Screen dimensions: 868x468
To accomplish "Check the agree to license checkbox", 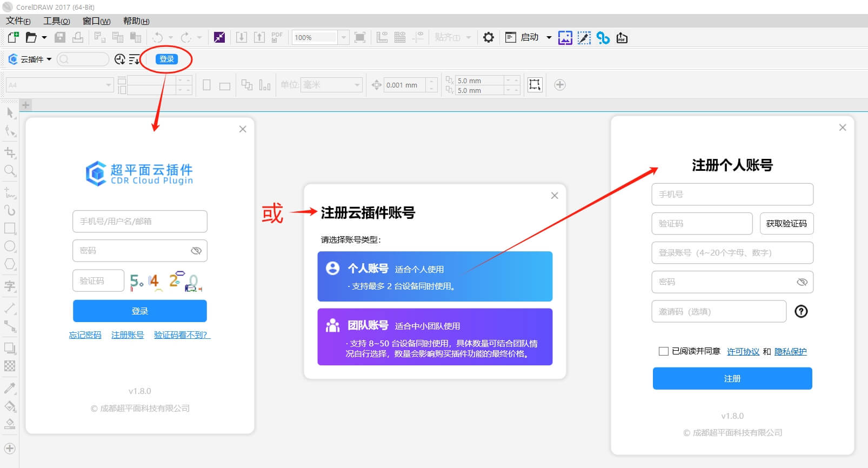I will 664,351.
